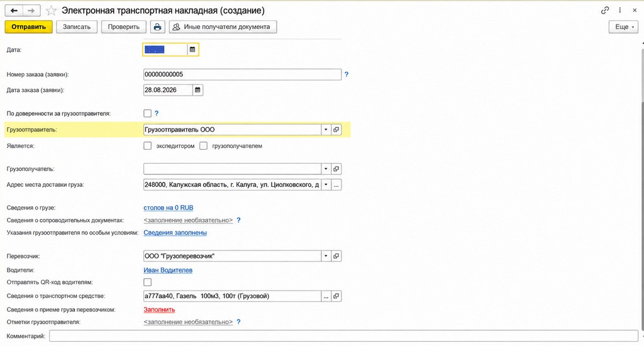Expand the Грузоотправитель dropdown list
644x346 pixels.
pos(326,130)
